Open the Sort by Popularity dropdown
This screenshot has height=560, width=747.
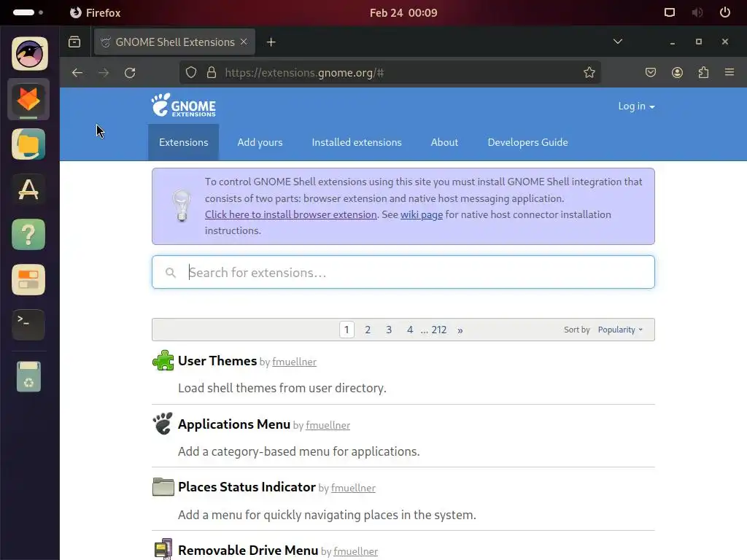620,330
